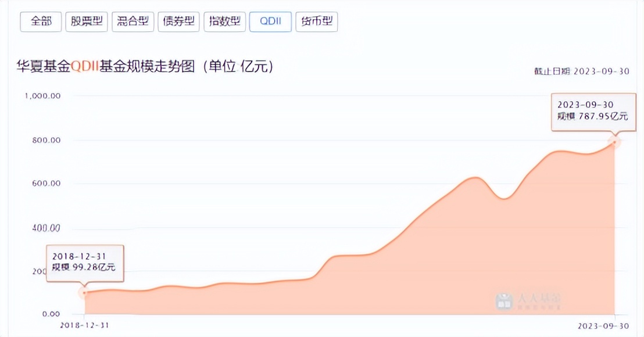
Task: Click the 2023-09-30 end data point marker
Action: [614, 142]
